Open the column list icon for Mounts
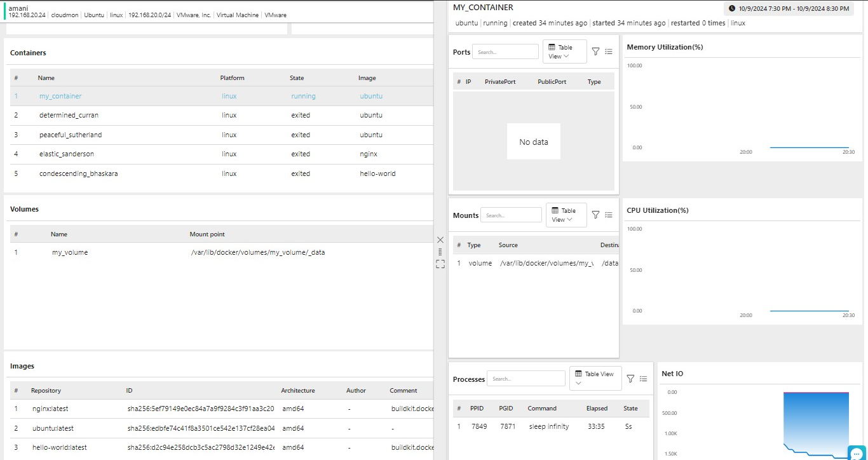Viewport: 868px width, 460px height. click(608, 215)
